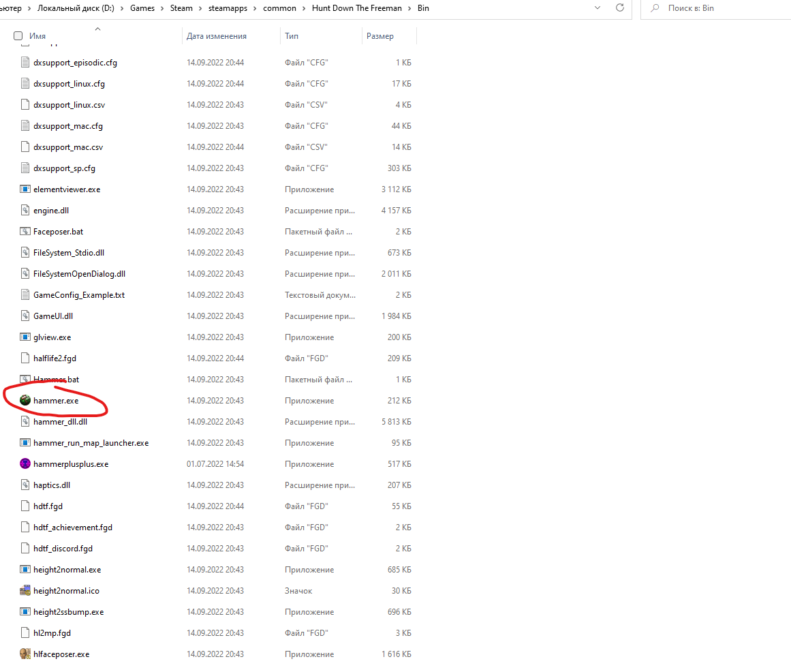Select the dxsupport_mac.csv file name
Image resolution: width=791 pixels, height=672 pixels.
pos(68,147)
